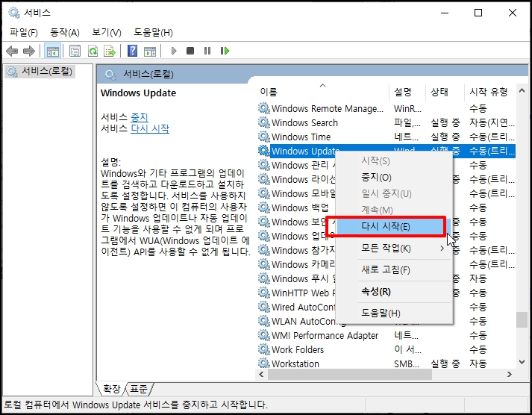Click the Restart Service toolbar icon
Viewport: 532px width, 415px height.
225,51
